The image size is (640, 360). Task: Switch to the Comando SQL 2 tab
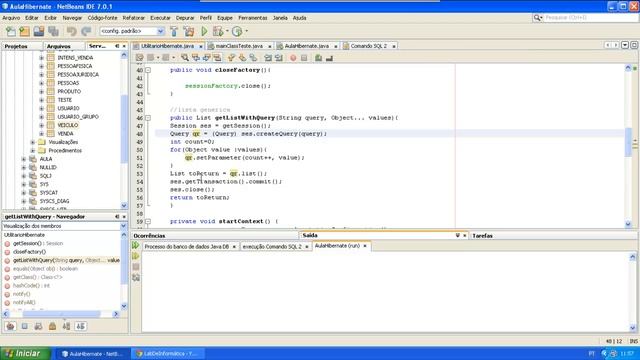(x=369, y=46)
